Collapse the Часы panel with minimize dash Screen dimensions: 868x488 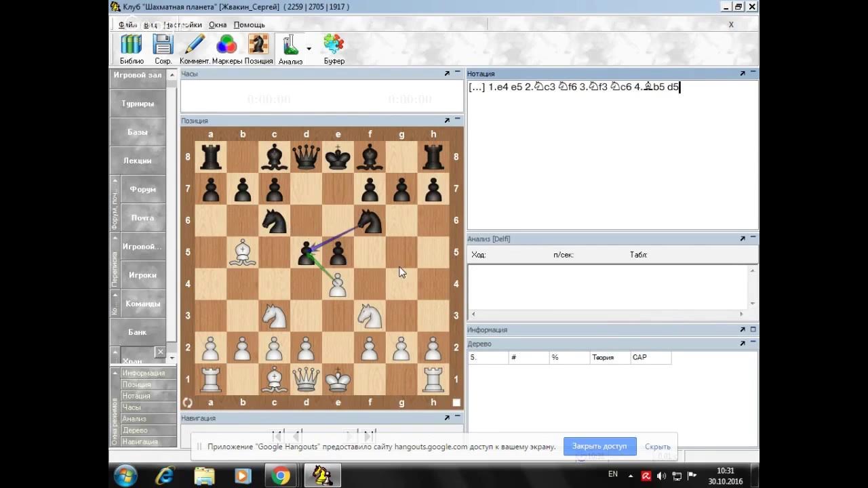(458, 72)
